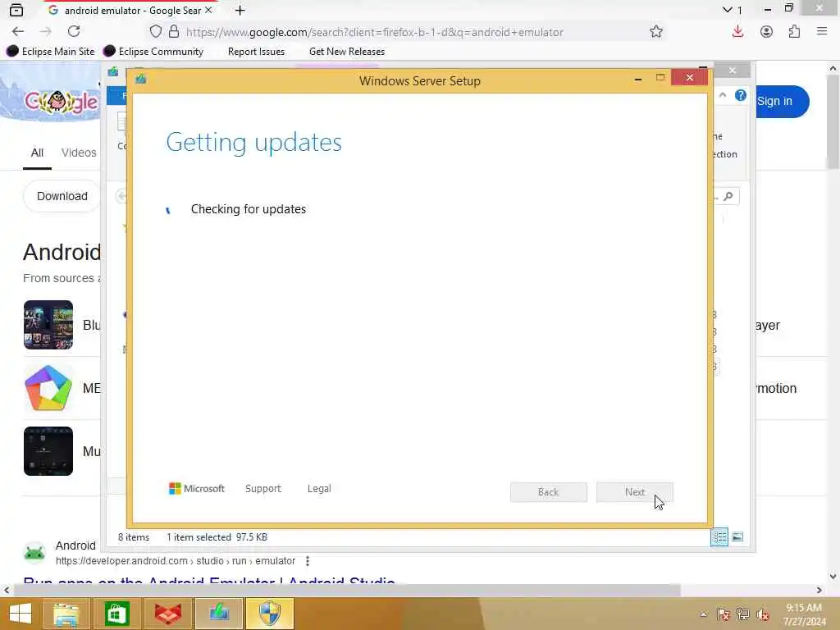This screenshot has height=630, width=840.
Task: Open the Firefox downloads panel
Action: [x=737, y=32]
